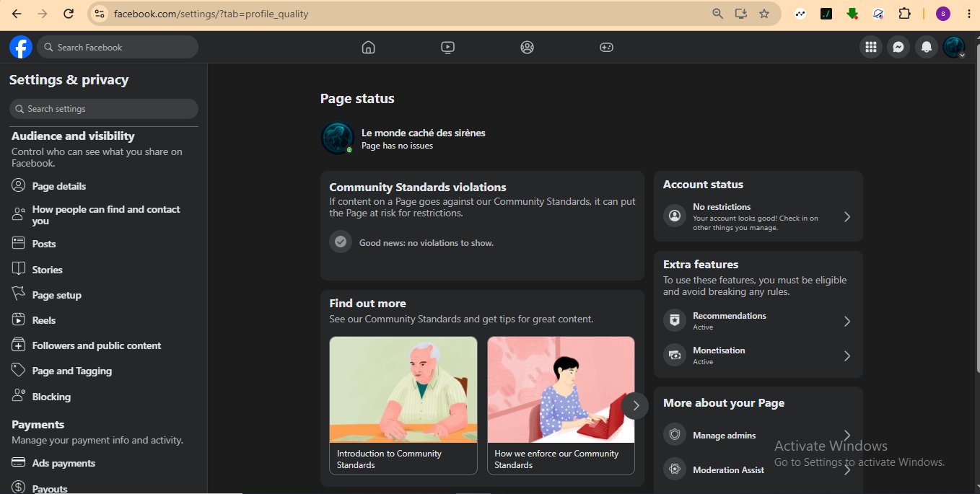The height and width of the screenshot is (494, 980).
Task: Open the Video tab icon
Action: click(447, 48)
